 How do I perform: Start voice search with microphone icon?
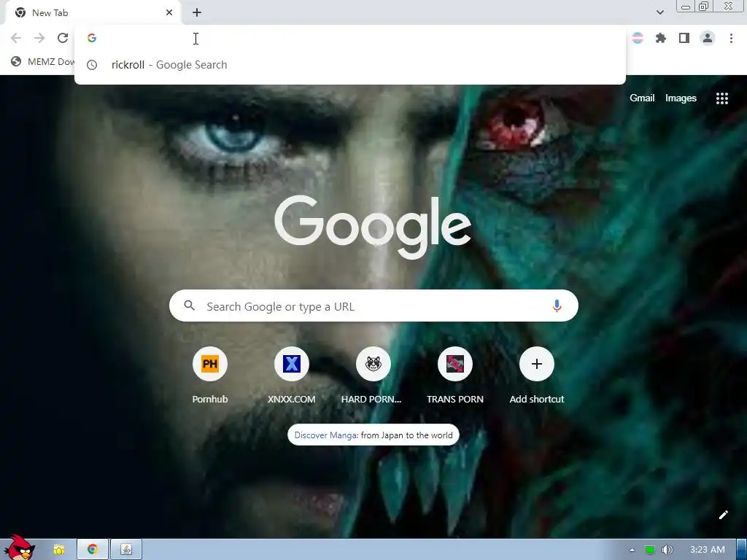tap(557, 306)
